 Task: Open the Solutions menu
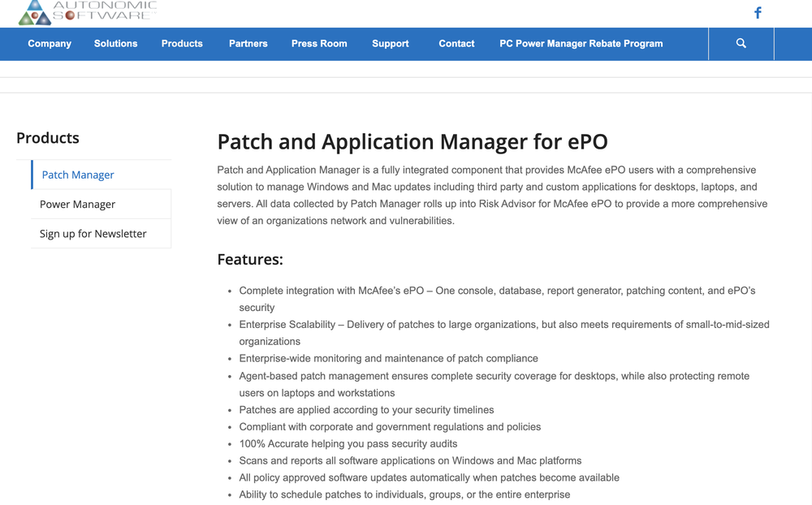115,44
